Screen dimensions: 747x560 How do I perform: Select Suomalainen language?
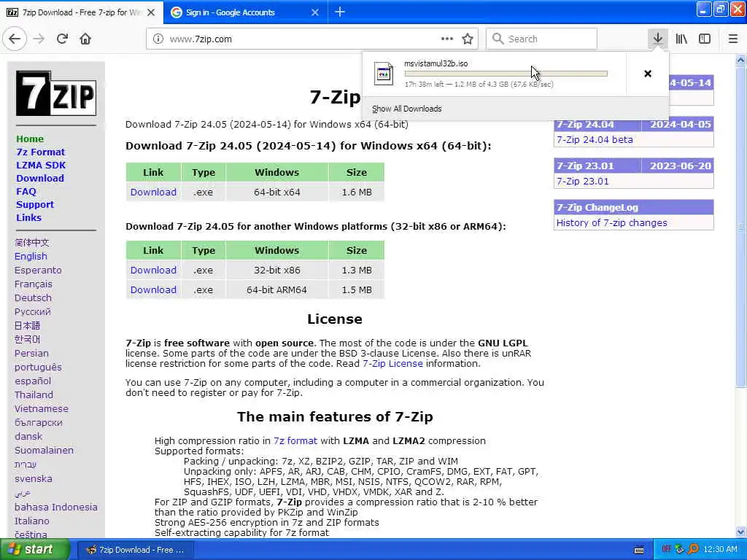(x=44, y=450)
